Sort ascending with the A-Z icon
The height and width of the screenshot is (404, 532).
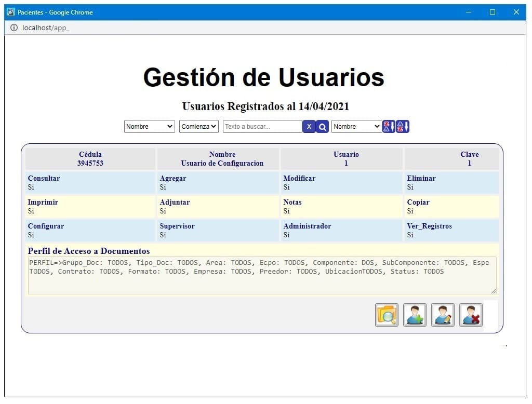[x=403, y=127]
